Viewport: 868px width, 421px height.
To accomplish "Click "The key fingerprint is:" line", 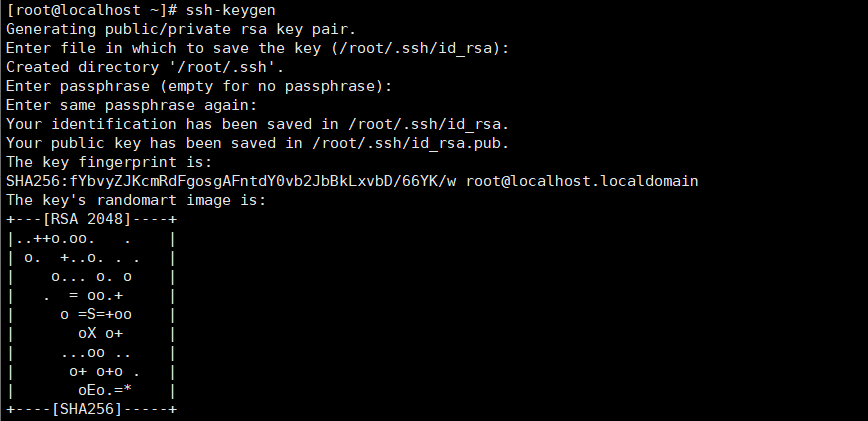I will tap(111, 162).
